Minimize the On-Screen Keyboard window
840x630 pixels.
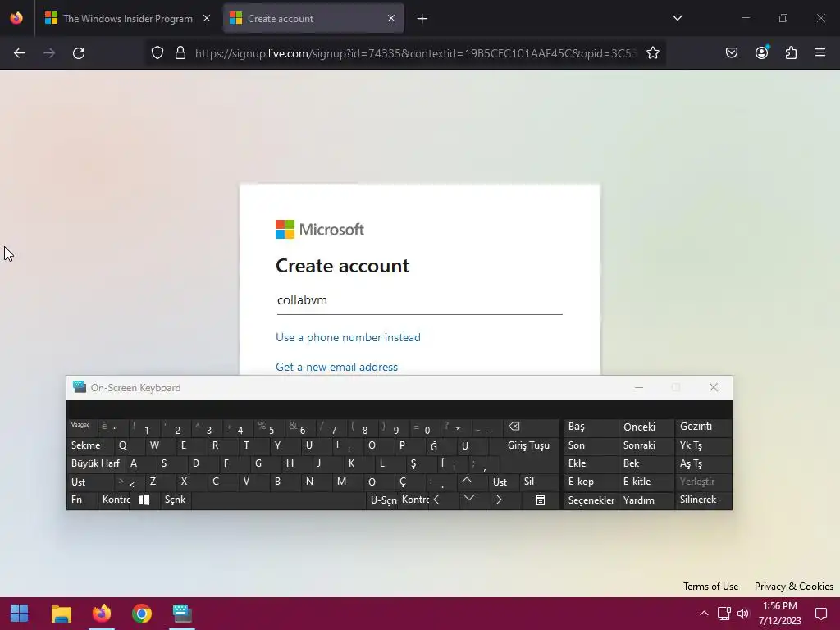click(x=638, y=387)
